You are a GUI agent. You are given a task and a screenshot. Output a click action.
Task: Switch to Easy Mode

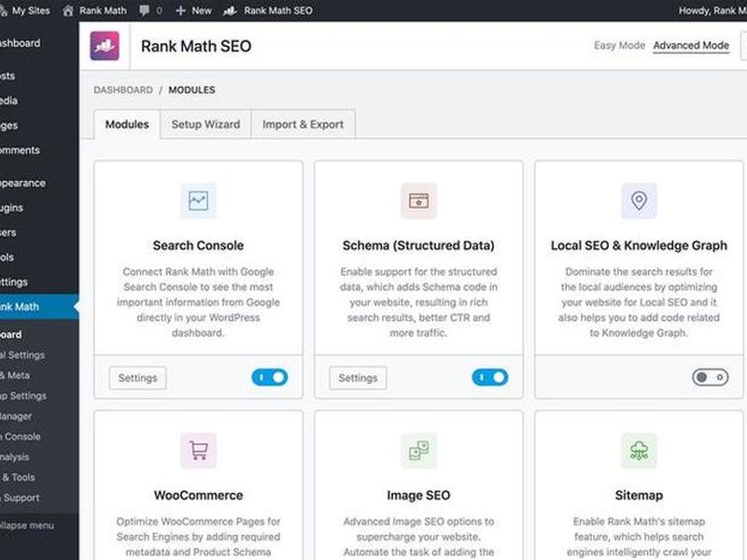click(x=619, y=46)
